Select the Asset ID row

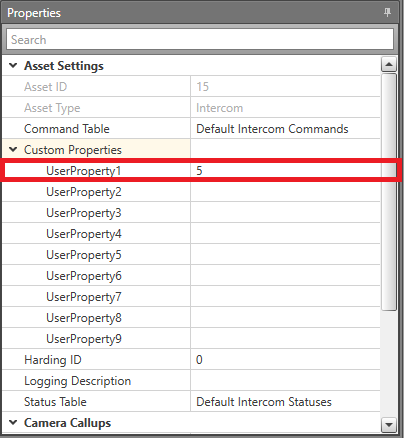click(191, 87)
